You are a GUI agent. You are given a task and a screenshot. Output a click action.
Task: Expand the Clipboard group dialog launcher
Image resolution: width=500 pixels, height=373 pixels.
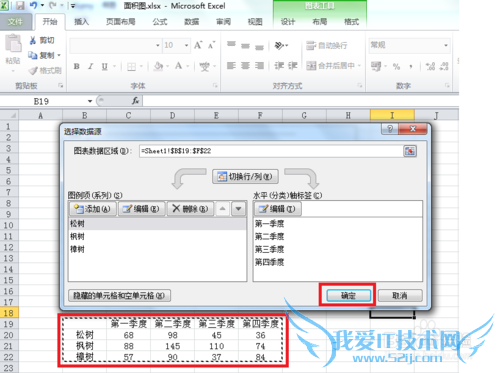pos(61,86)
